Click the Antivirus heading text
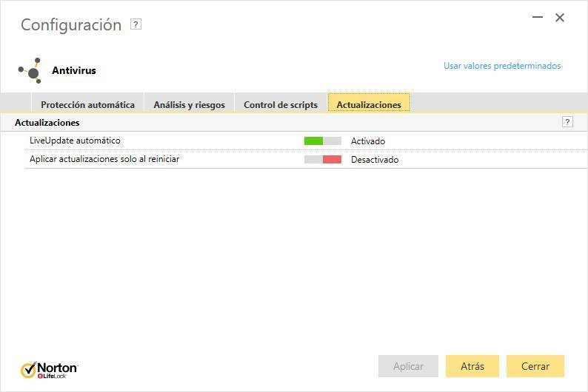This screenshot has width=588, height=392. 74,70
